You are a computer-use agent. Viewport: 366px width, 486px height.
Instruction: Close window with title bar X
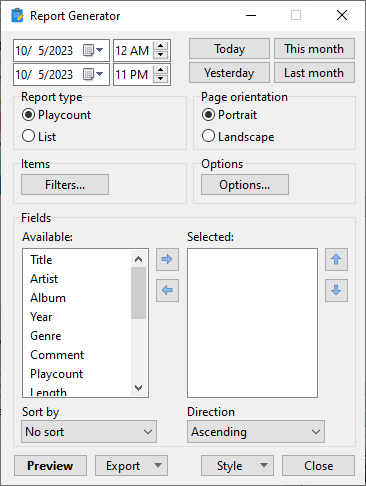tap(342, 15)
